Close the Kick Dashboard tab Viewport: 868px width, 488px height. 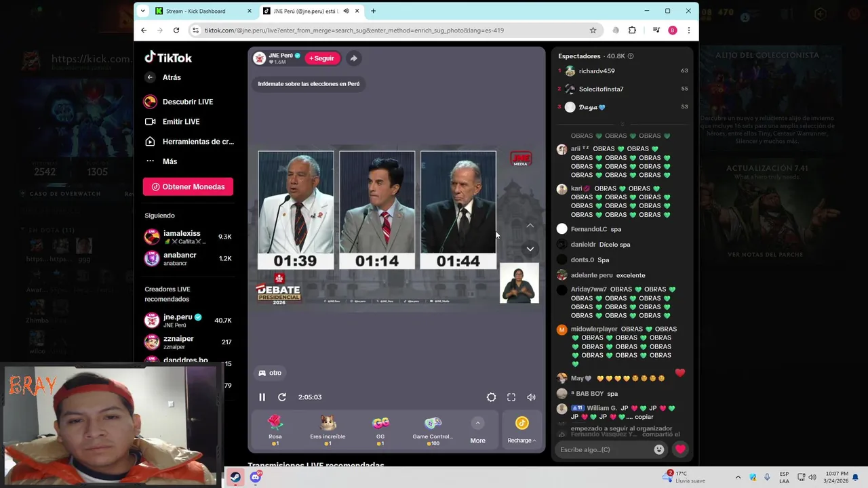(x=250, y=11)
